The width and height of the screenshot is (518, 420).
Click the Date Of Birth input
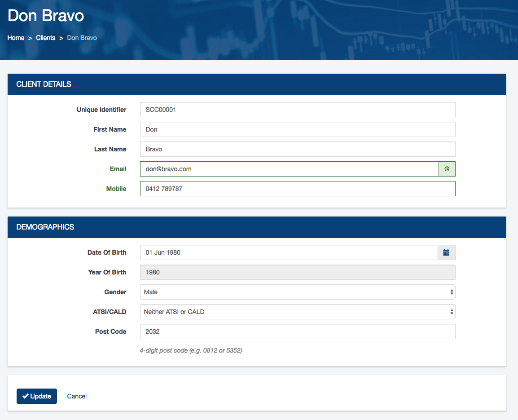click(289, 252)
